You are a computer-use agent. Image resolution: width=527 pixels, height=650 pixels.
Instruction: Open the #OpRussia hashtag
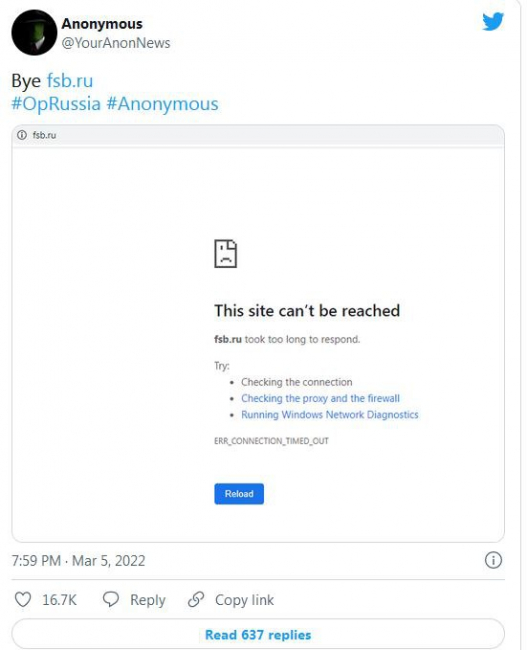56,104
